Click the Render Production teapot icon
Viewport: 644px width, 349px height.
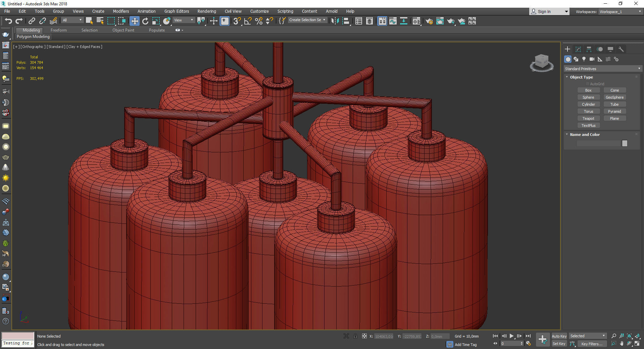451,21
